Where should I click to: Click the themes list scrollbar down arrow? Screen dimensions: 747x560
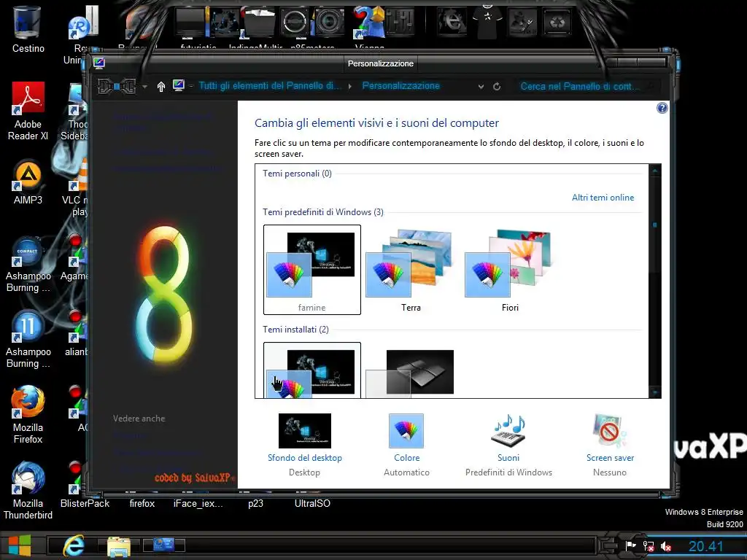[654, 392]
